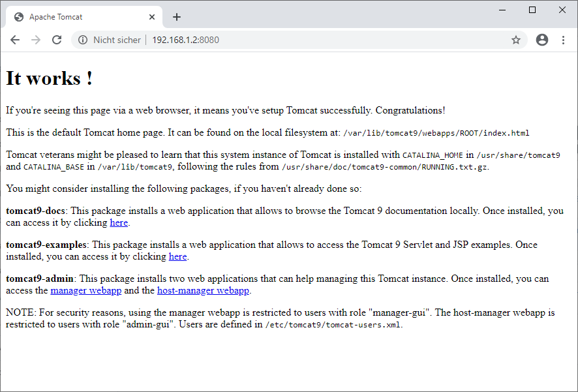The width and height of the screenshot is (578, 392).
Task: Open the user profile icon
Action: coord(542,40)
